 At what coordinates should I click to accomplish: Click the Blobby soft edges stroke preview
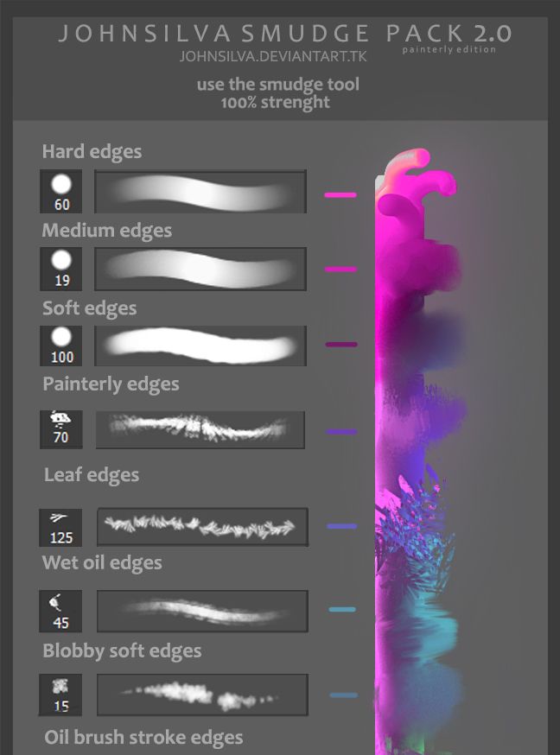(202, 695)
